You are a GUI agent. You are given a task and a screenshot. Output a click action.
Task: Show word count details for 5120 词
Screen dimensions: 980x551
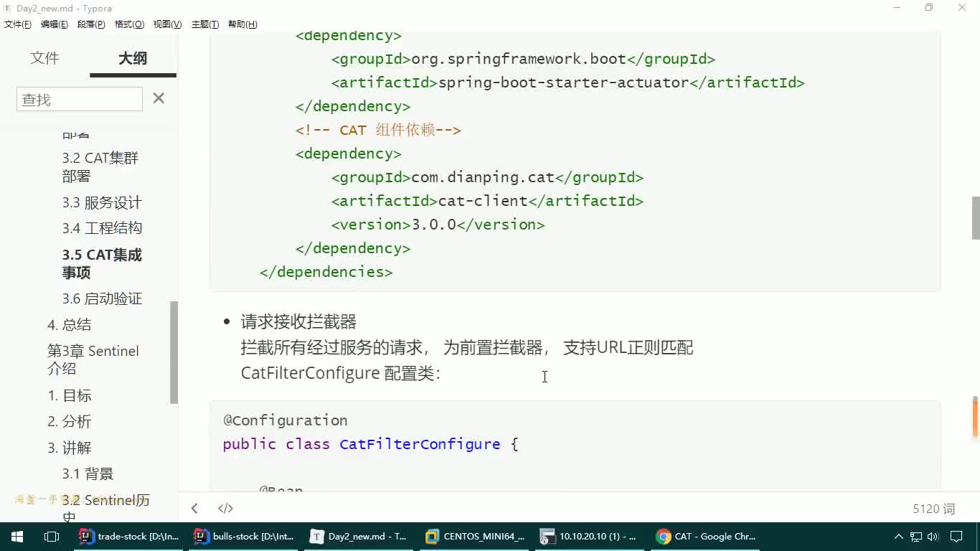934,509
